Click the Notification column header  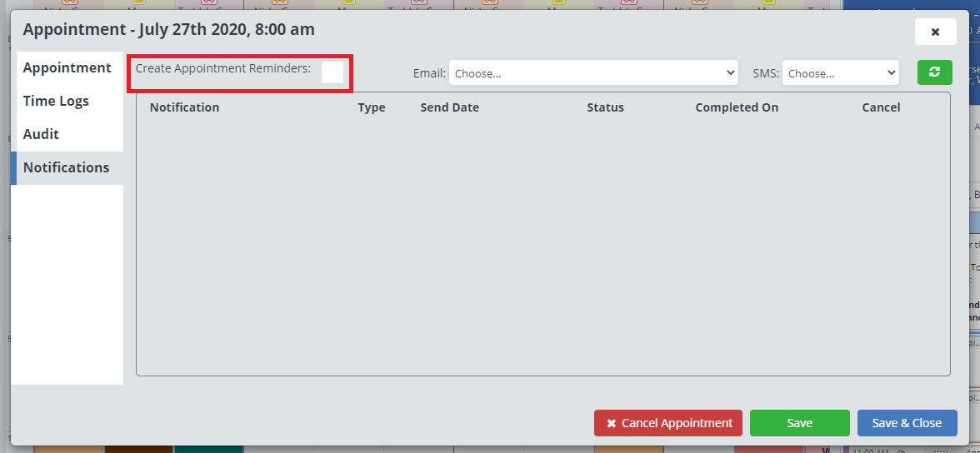click(184, 107)
